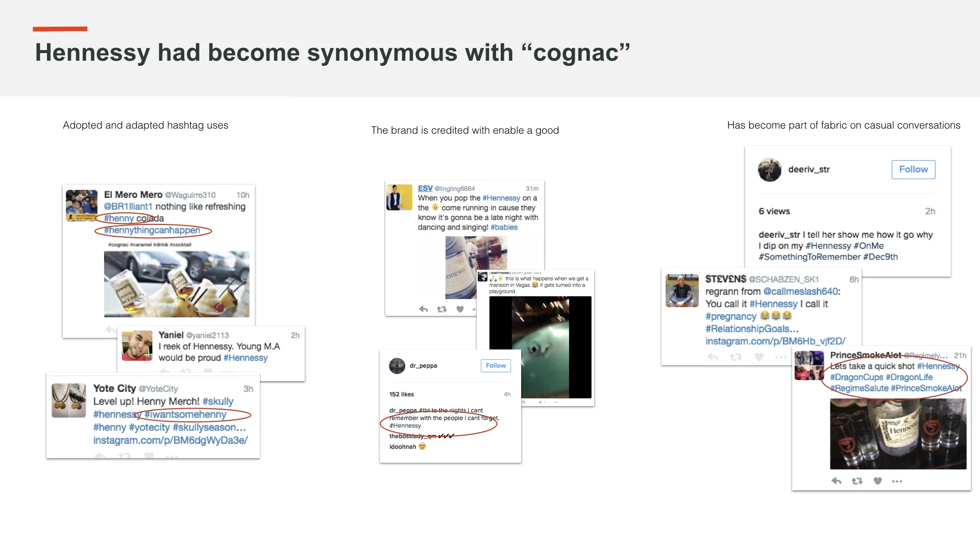Open #iwantsomehenny hashtag link
This screenshot has width=980, height=551.
coord(185,414)
